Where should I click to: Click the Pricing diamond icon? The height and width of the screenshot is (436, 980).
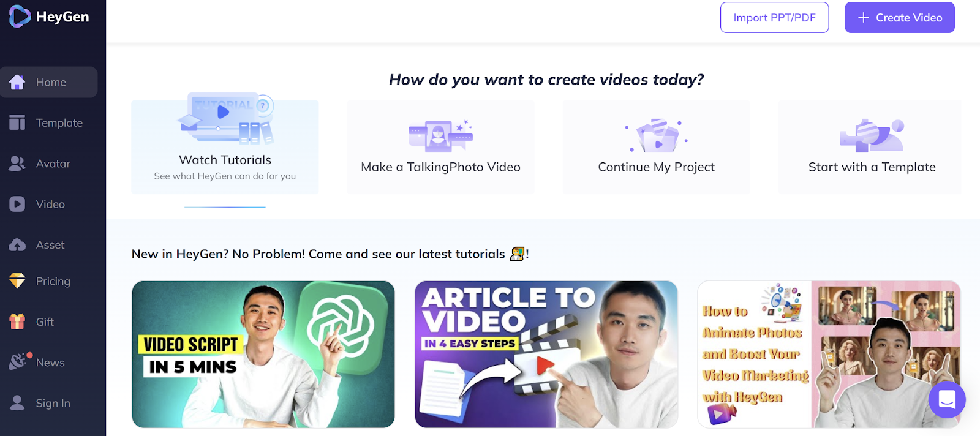pos(17,281)
